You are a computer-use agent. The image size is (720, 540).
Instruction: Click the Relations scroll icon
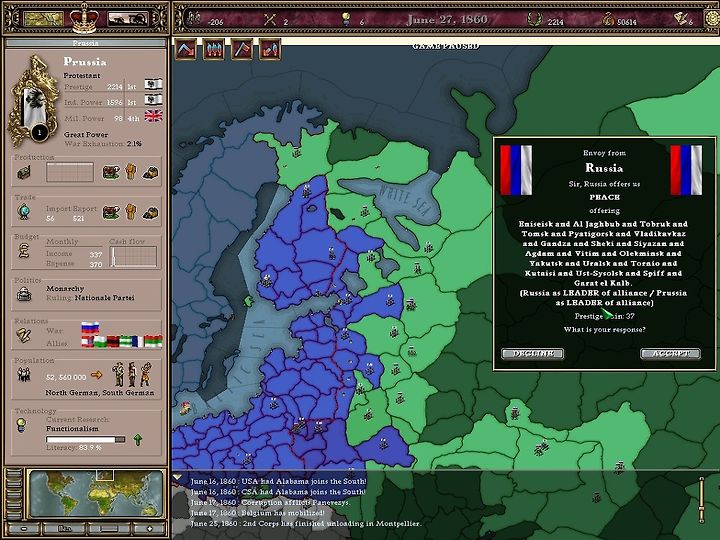click(23, 335)
